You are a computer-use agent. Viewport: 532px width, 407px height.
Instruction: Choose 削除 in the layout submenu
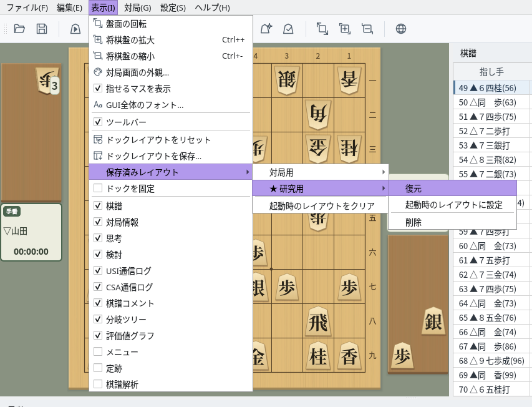pyautogui.click(x=452, y=222)
